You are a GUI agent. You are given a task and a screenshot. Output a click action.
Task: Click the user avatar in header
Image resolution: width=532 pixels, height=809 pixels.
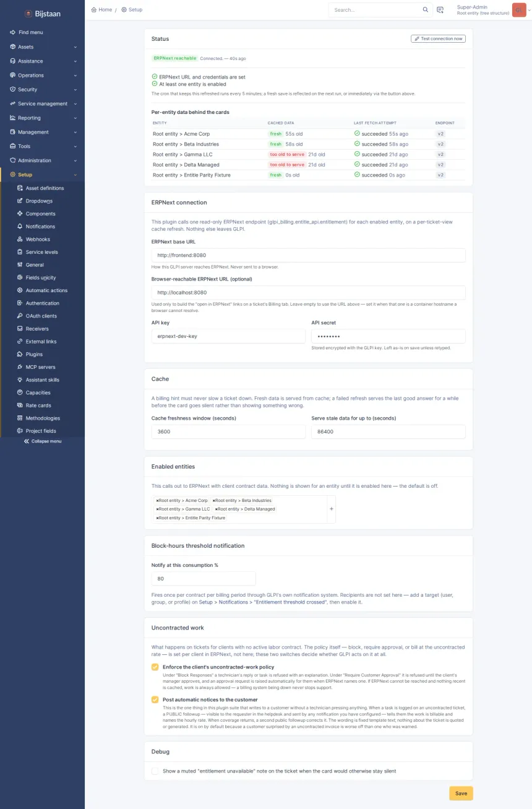519,10
